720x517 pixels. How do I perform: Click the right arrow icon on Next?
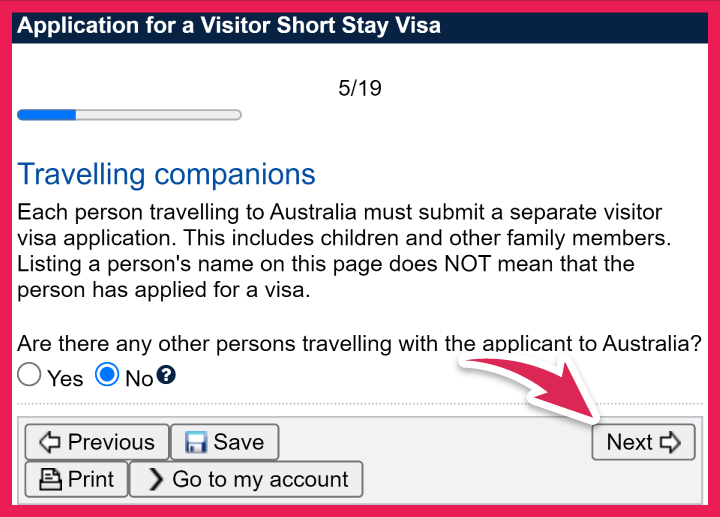[x=671, y=442]
